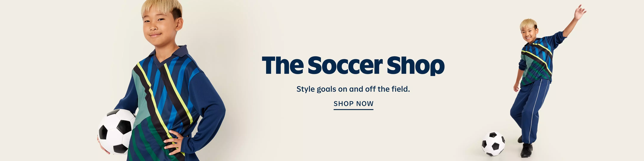Select the 'Style goals on and off the field' tagline
Screen dimensions: 644x161
(353, 89)
